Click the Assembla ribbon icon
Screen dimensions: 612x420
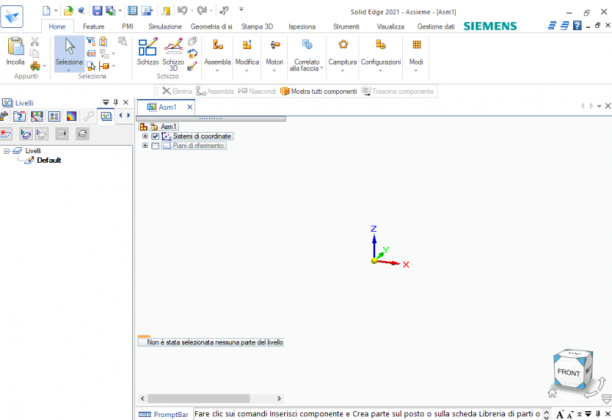coord(217,45)
